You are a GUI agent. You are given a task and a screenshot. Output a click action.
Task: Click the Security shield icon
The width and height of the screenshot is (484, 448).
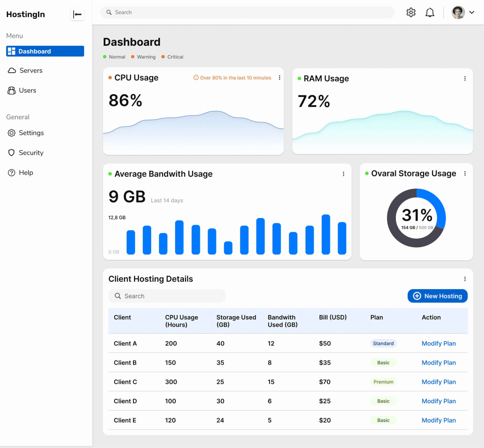11,153
